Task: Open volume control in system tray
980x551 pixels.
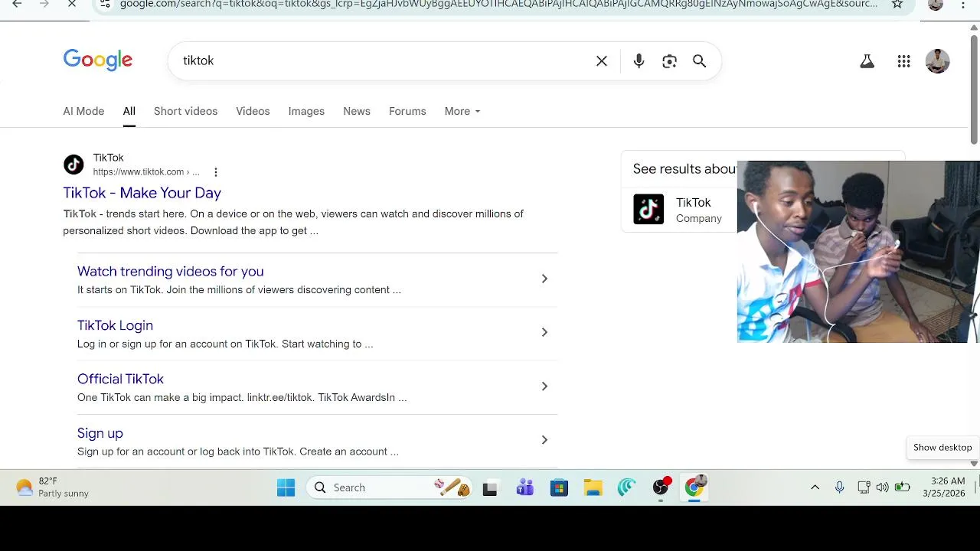Action: pos(882,487)
